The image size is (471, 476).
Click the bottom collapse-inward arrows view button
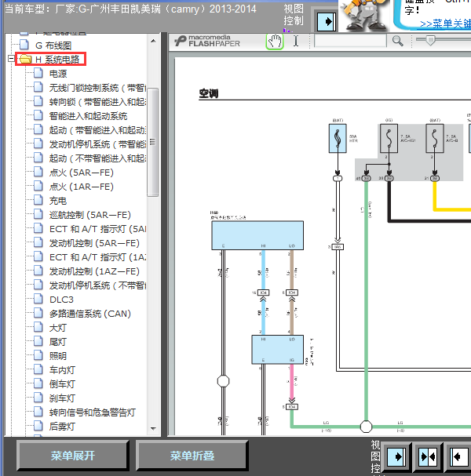(428, 457)
